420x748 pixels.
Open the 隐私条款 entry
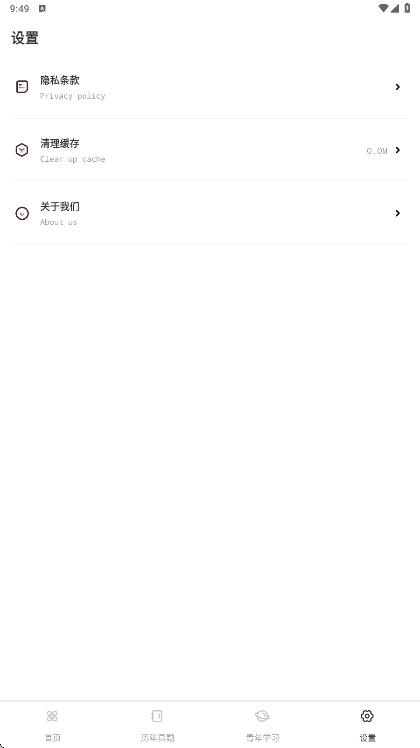[210, 87]
